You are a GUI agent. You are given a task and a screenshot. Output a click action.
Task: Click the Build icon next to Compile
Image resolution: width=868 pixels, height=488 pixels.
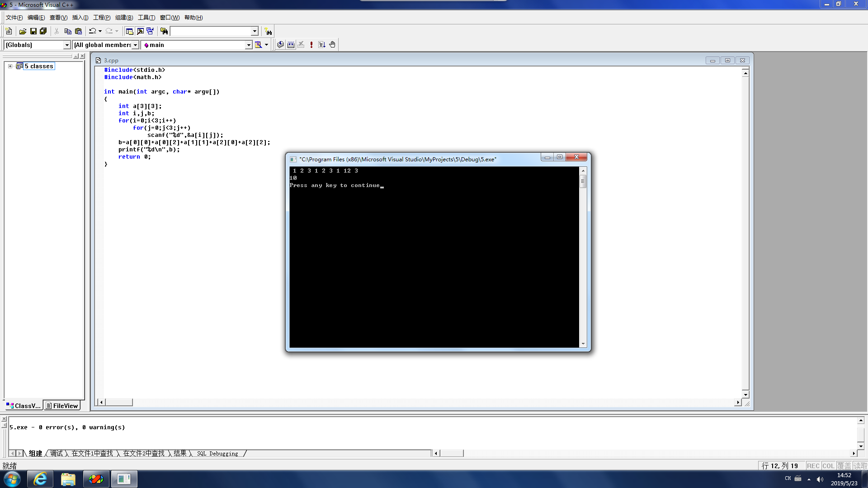pyautogui.click(x=291, y=45)
